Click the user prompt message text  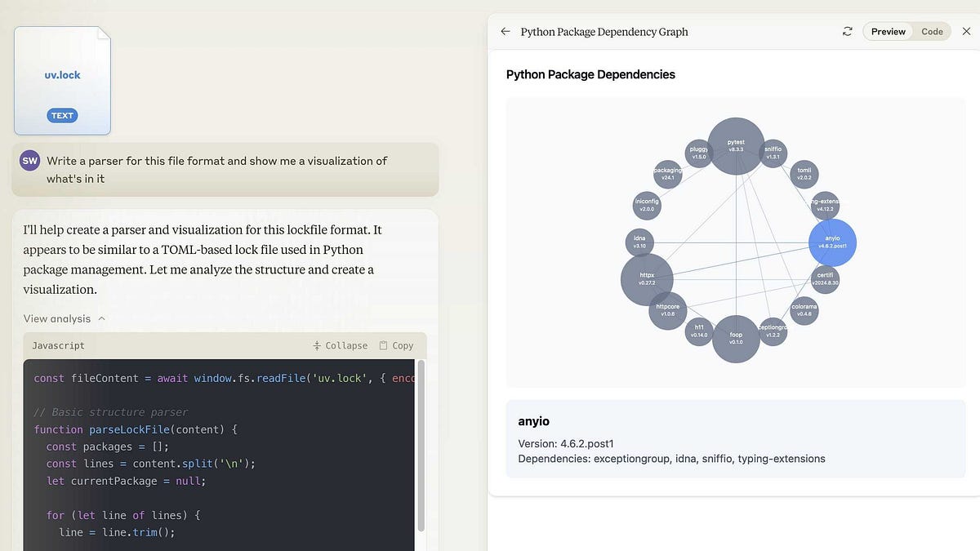click(217, 170)
